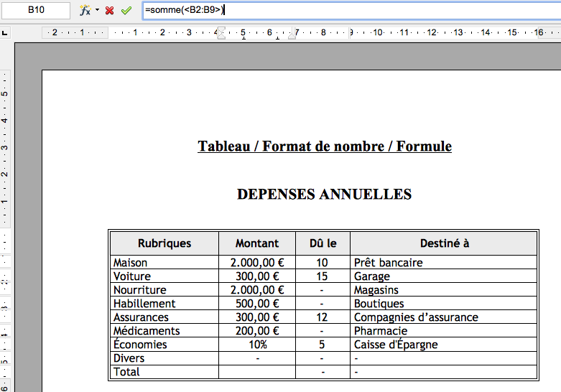Click the Assurances amount 300,00 €
Image resolution: width=561 pixels, height=392 pixels.
[x=257, y=317]
